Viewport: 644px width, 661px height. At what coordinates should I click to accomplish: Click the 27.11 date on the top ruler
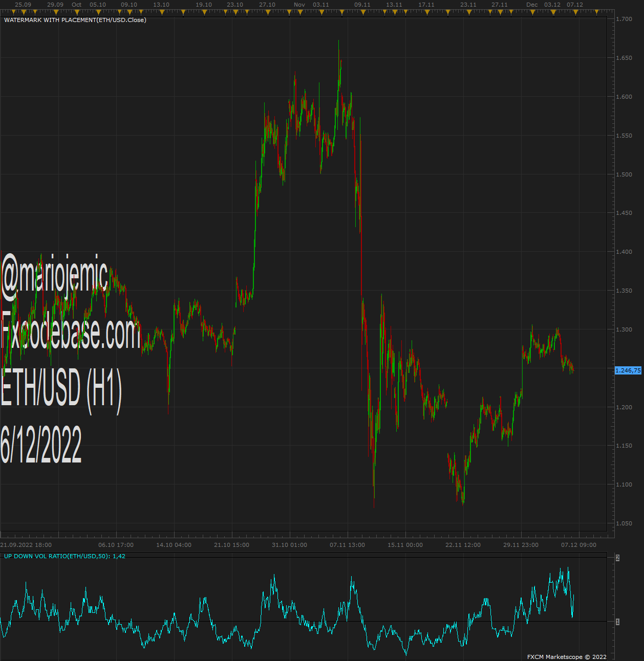(x=500, y=5)
